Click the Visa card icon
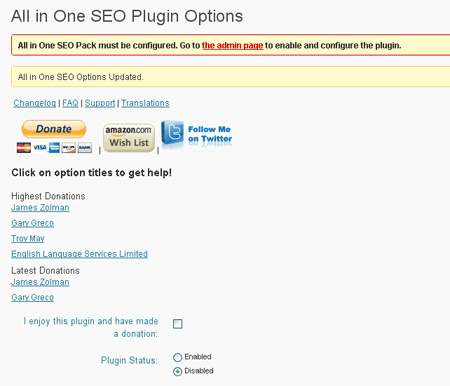The image size is (450, 386). click(40, 147)
